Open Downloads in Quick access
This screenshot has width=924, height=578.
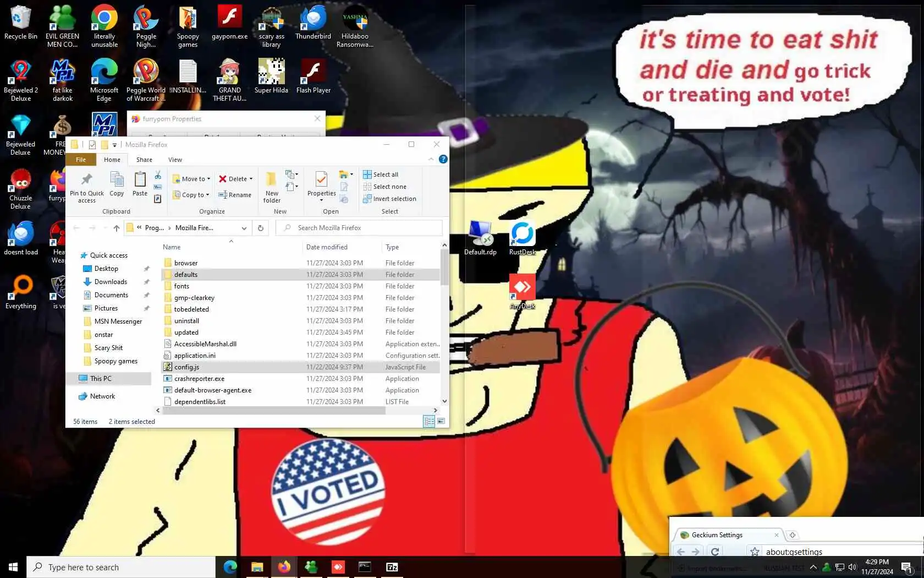(x=111, y=282)
